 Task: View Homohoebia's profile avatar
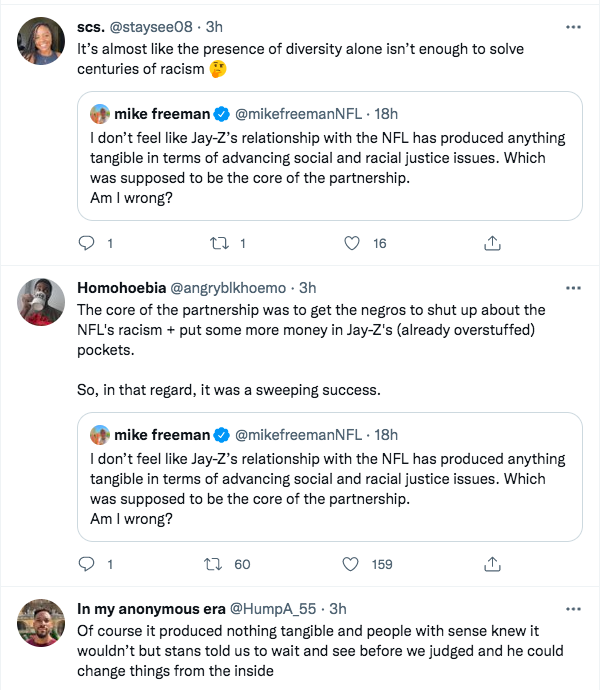click(41, 302)
